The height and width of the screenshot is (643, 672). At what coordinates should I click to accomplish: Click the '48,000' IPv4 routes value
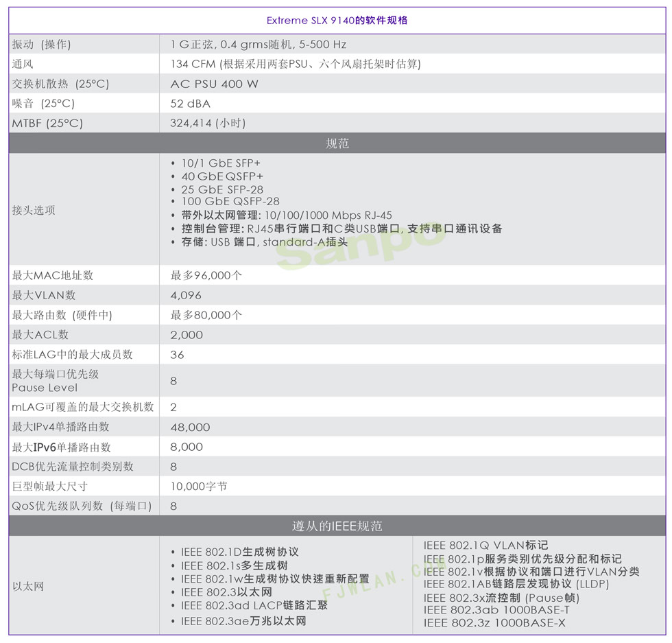pos(191,428)
